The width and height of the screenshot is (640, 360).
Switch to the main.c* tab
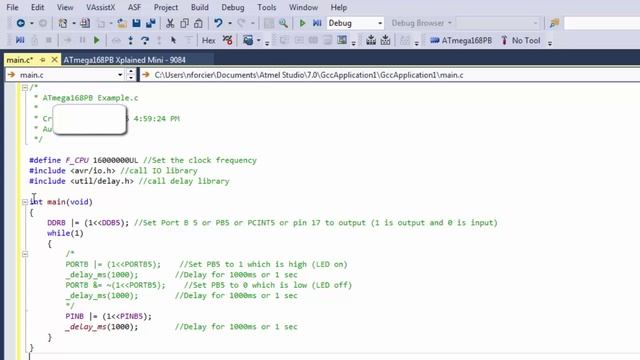tap(20, 60)
